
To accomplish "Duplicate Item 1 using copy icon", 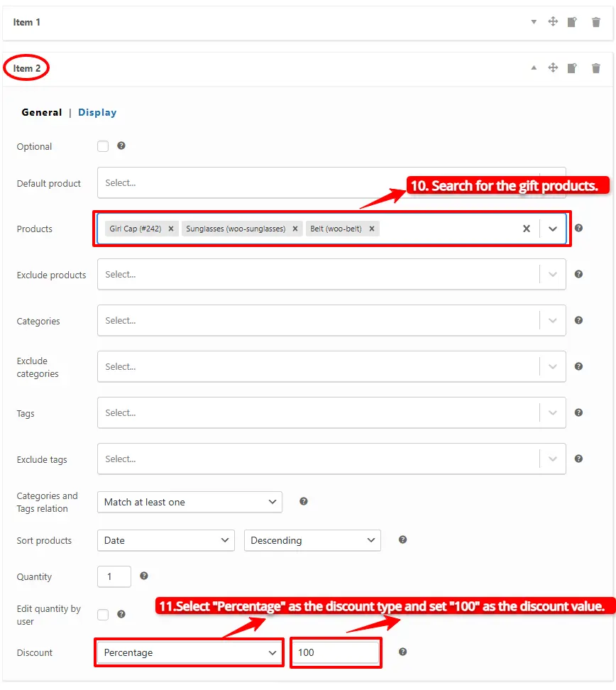I will tap(572, 22).
